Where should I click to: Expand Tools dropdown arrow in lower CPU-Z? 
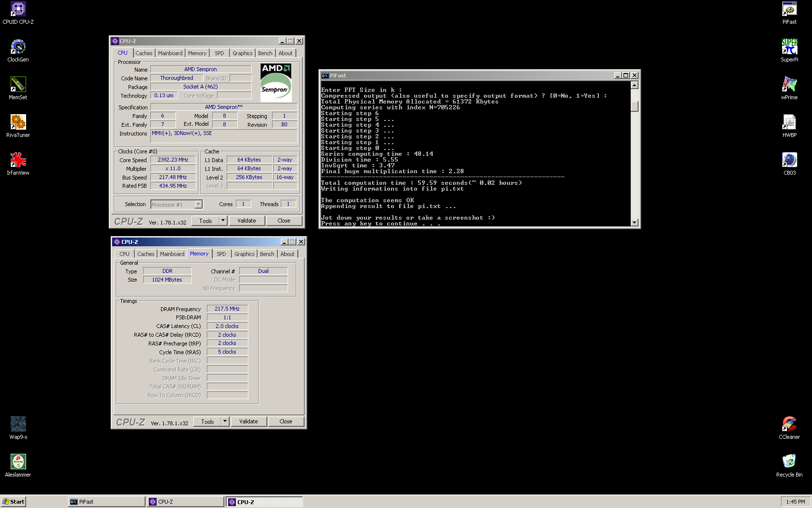(225, 421)
